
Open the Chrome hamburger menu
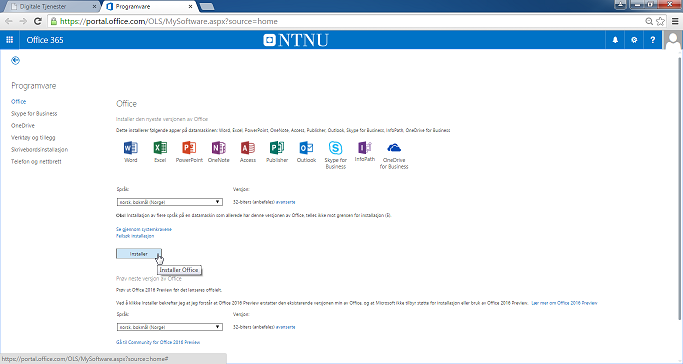tap(675, 21)
